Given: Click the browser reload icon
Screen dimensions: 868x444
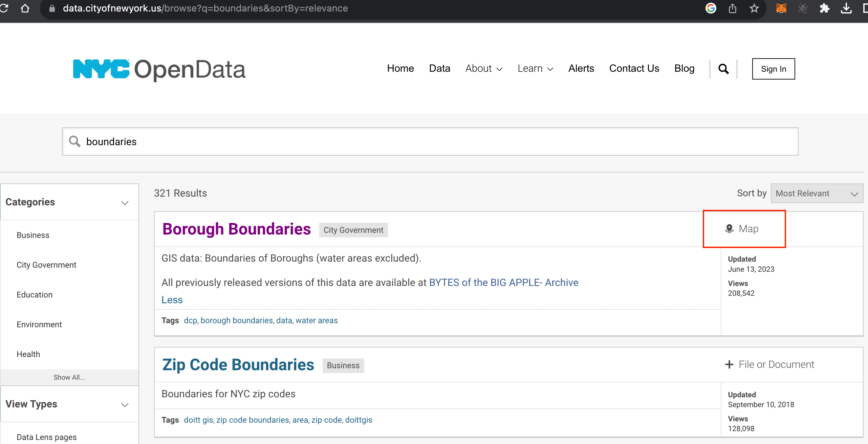Looking at the screenshot, I should tap(4, 8).
